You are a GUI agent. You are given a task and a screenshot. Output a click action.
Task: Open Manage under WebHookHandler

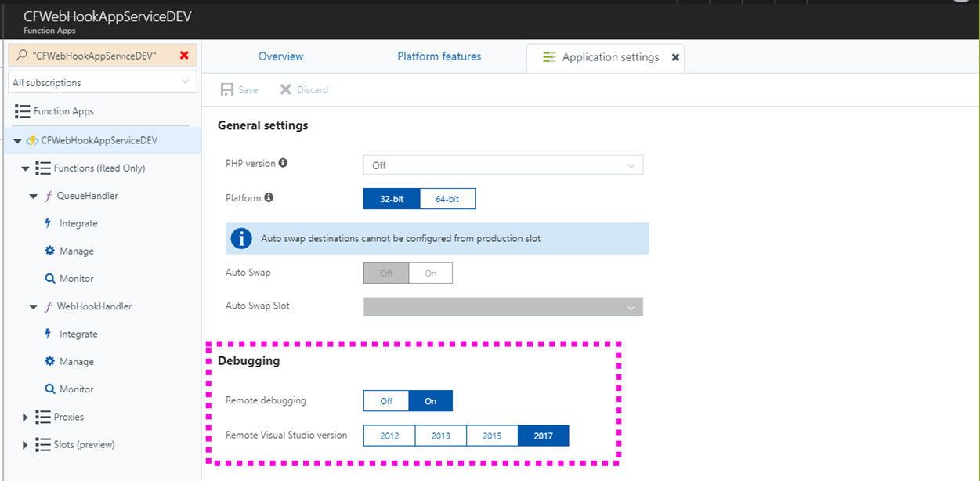point(77,361)
